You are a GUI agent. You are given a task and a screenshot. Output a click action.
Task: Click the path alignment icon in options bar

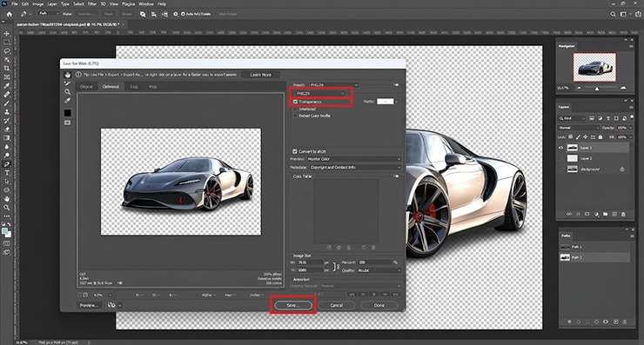(154, 14)
